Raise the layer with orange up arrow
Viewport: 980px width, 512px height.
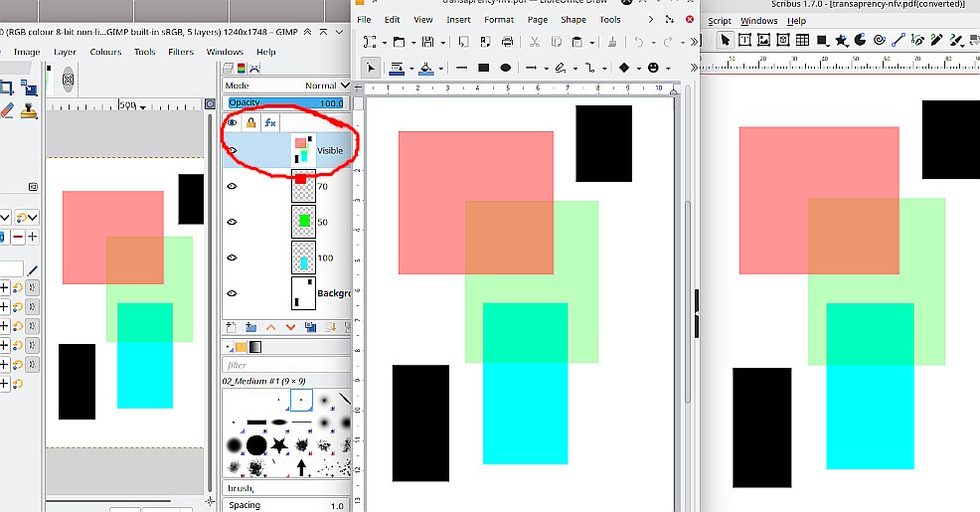[x=270, y=327]
